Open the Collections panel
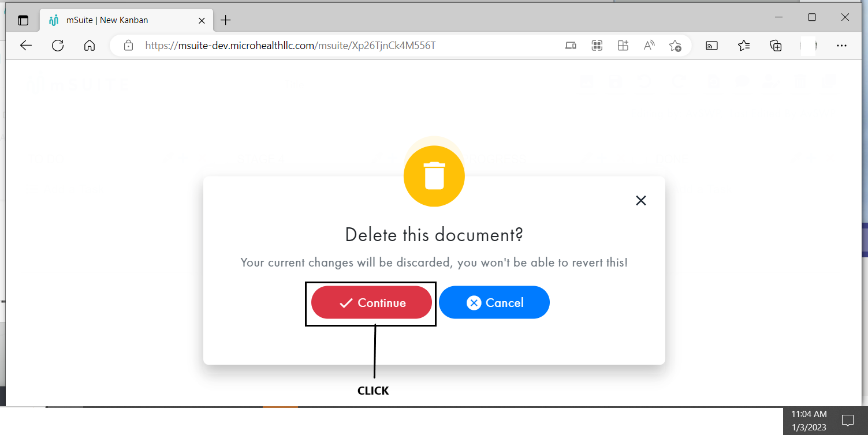This screenshot has height=435, width=868. pos(776,45)
